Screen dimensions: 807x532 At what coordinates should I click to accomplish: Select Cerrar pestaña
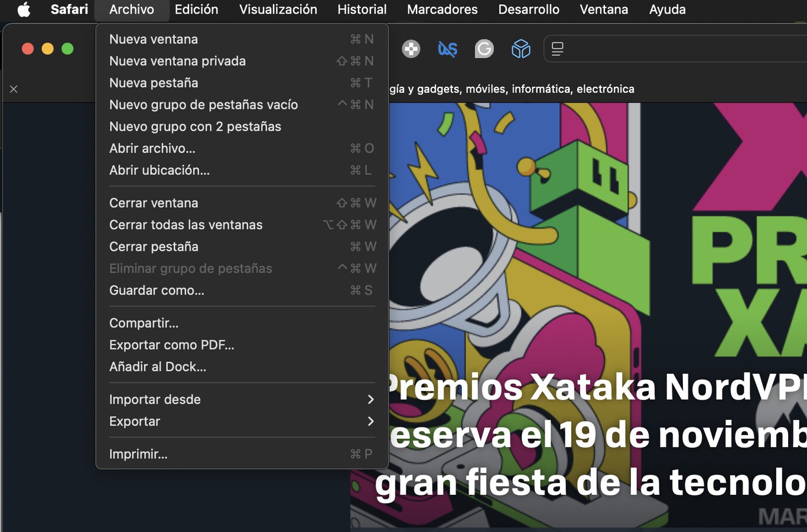[242, 246]
